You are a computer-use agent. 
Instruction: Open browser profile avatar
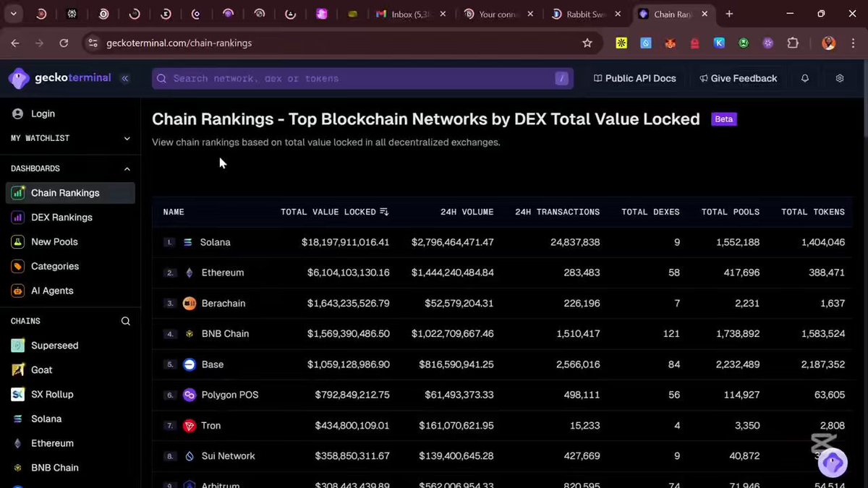pyautogui.click(x=829, y=43)
